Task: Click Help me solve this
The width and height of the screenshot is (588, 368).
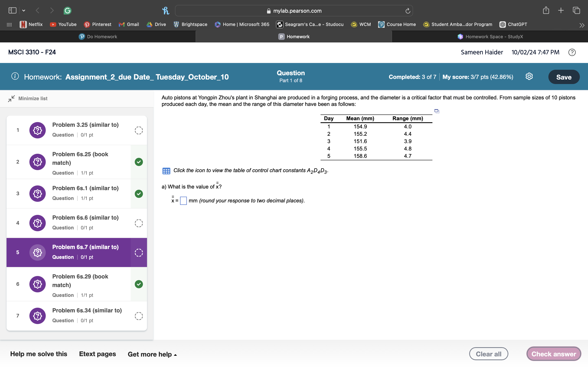Action: click(39, 354)
